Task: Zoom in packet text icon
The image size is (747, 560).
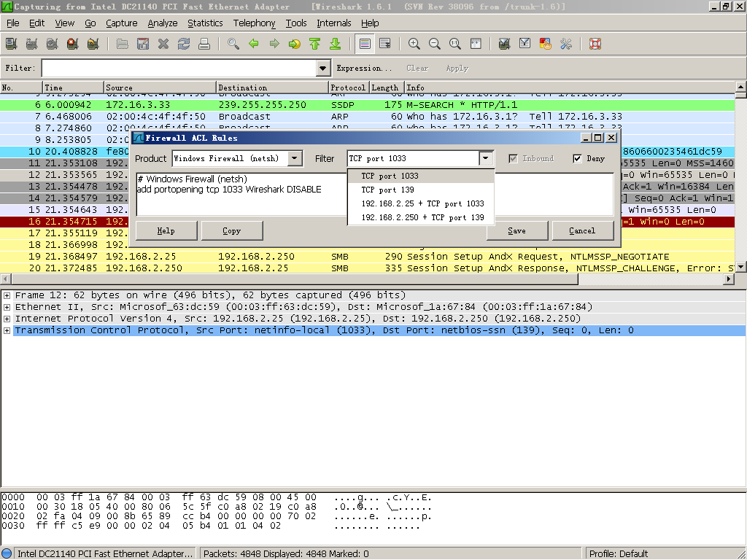Action: click(414, 44)
